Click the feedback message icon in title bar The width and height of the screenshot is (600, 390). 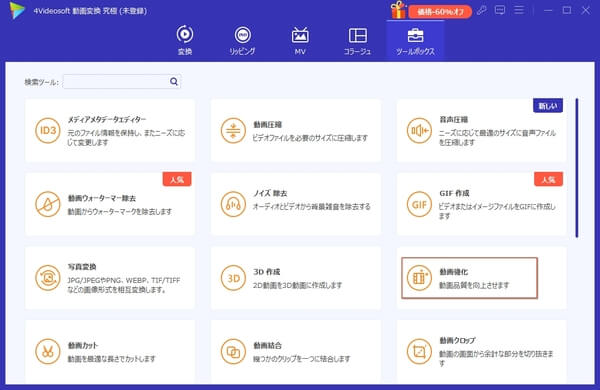(500, 10)
